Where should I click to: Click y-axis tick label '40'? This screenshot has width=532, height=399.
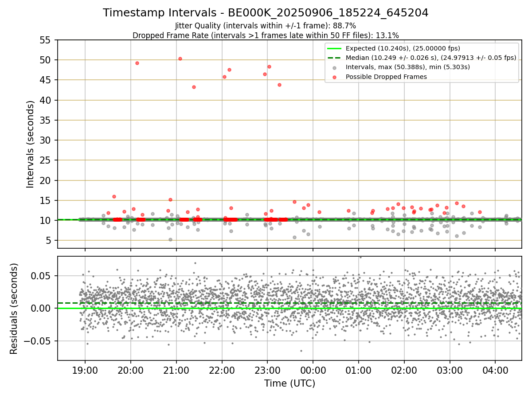pyautogui.click(x=46, y=100)
